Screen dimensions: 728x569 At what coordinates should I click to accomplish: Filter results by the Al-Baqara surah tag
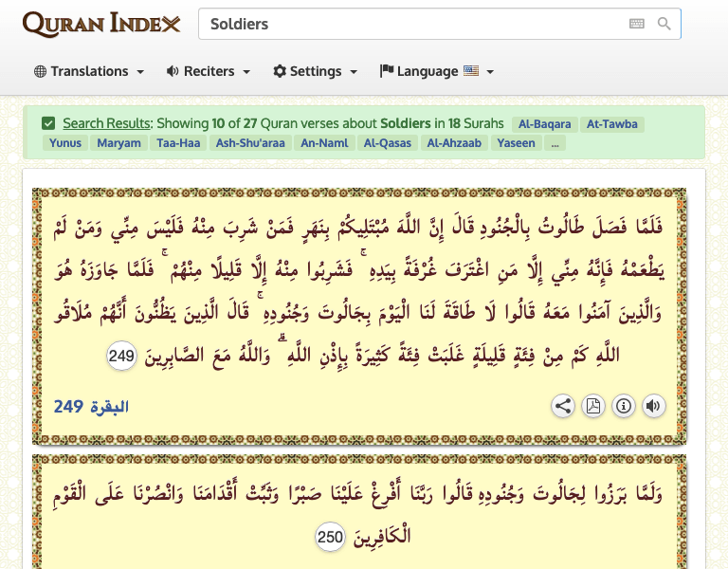543,123
